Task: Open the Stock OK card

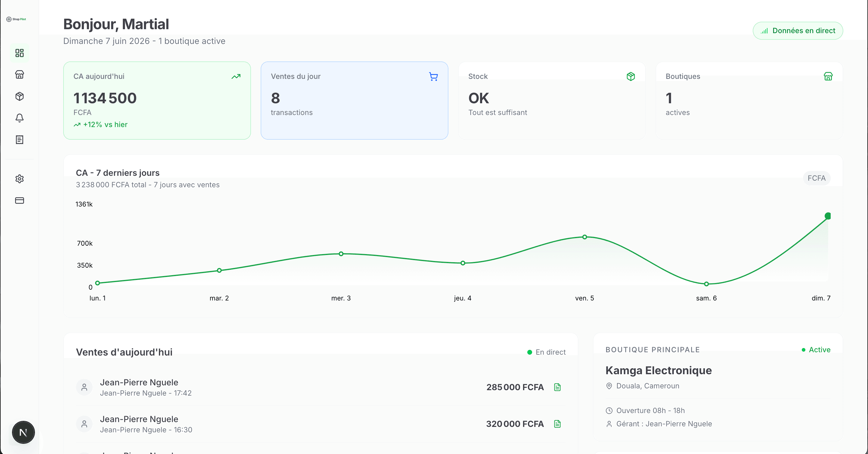Action: pyautogui.click(x=552, y=101)
